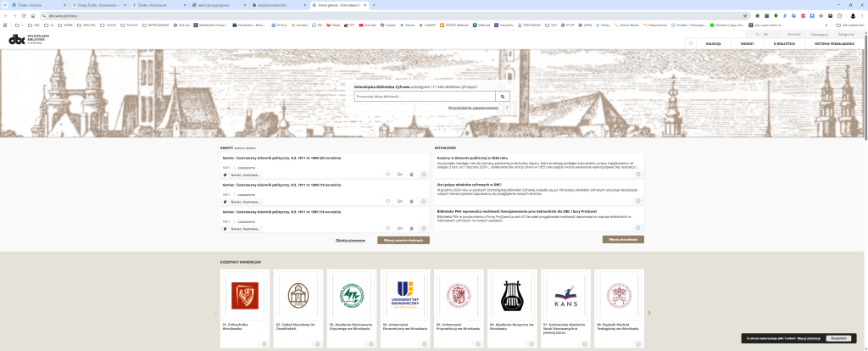Open the Uniwersytet Ekonomiczny logo thumbnail
Viewport: 868px width, 351px height.
tap(405, 297)
